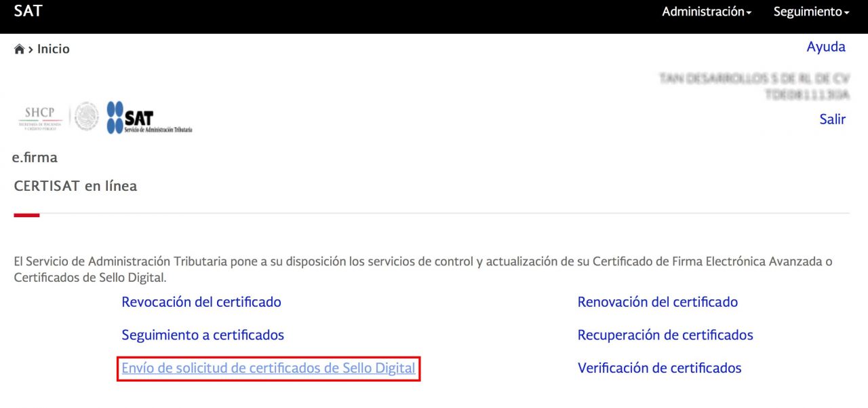Open Revocación del certificado
The image size is (868, 408).
pos(201,302)
